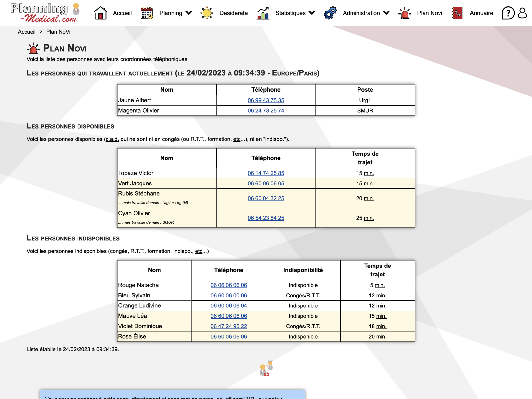Click the Desiderata sun icon
Screen dimensions: 532x399
click(x=207, y=13)
